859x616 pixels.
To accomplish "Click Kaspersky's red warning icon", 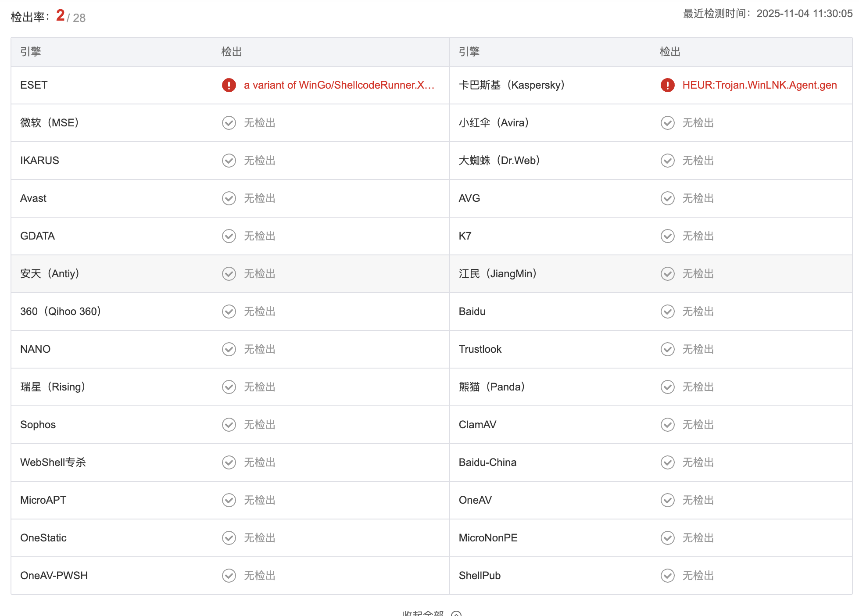I will 667,85.
